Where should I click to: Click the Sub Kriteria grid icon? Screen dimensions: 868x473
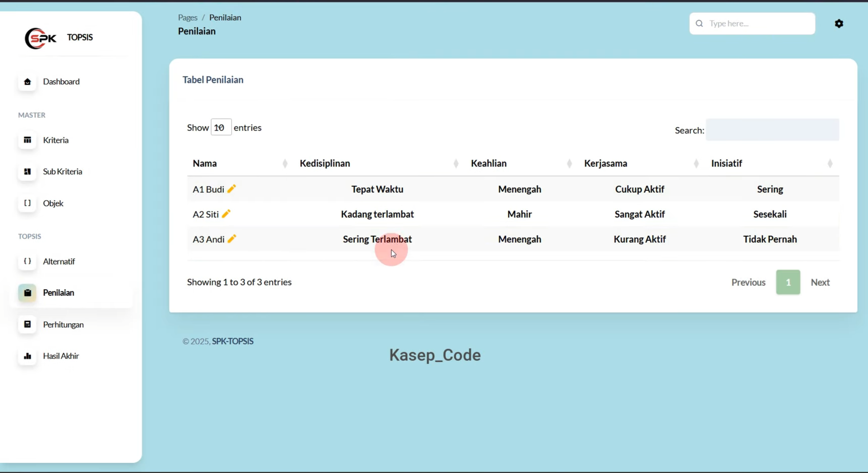coord(27,172)
